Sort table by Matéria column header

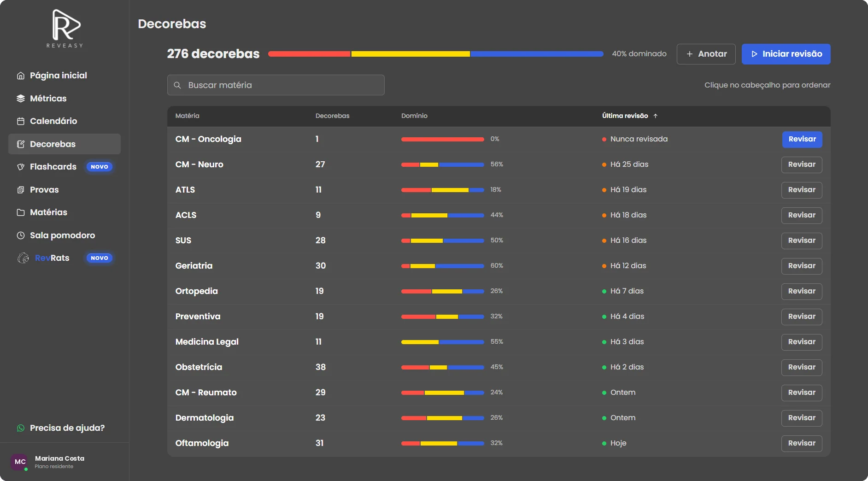(187, 116)
